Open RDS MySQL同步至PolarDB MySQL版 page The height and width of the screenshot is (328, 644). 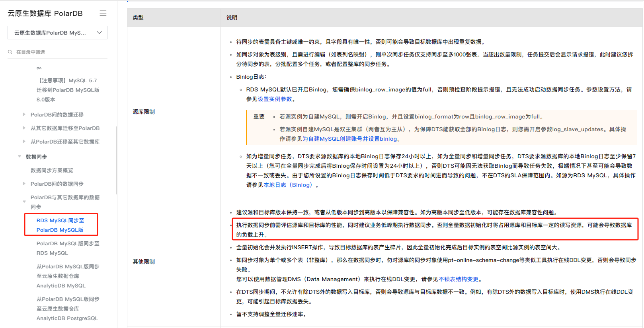point(60,225)
